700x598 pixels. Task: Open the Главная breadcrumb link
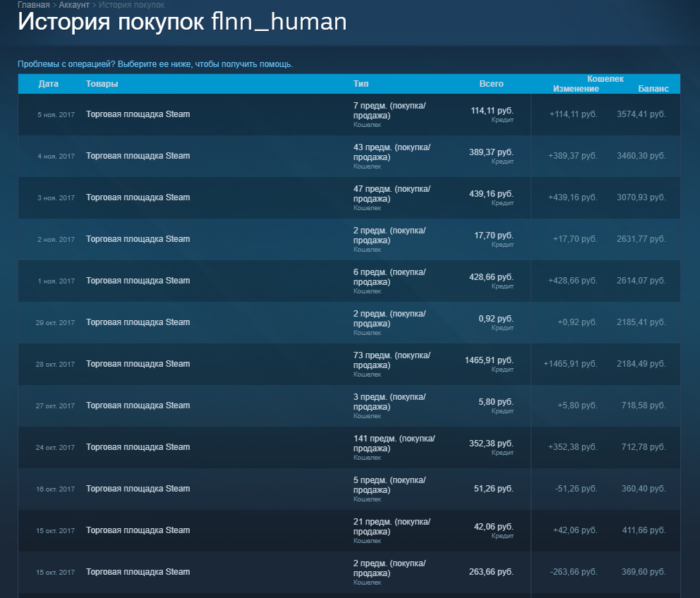pyautogui.click(x=33, y=5)
